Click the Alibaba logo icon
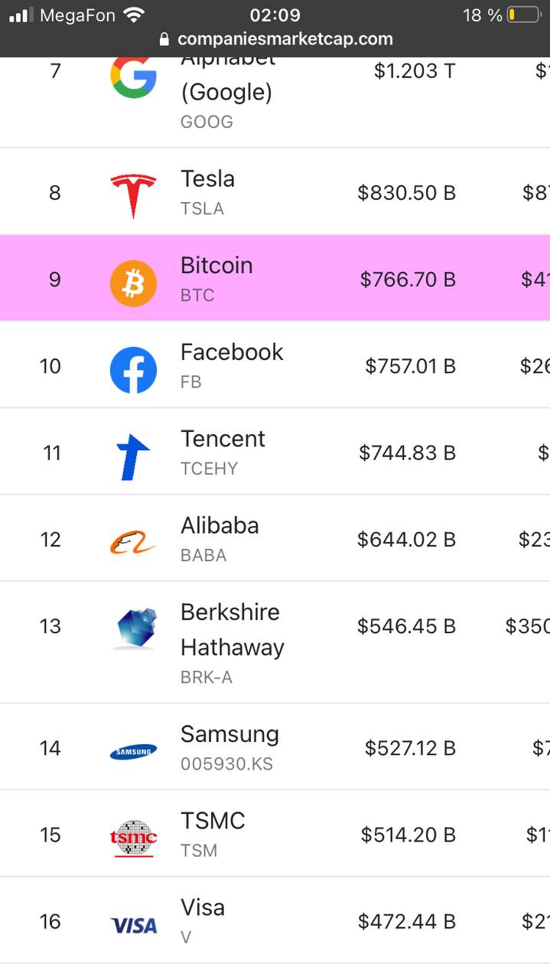Viewport: 550px width, 980px height. (x=133, y=543)
